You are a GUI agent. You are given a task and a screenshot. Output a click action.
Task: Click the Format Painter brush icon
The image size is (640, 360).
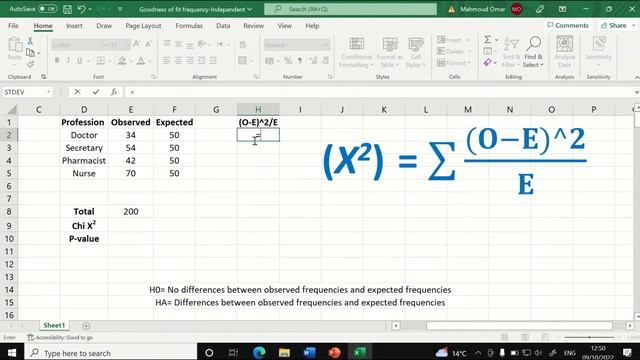point(30,64)
